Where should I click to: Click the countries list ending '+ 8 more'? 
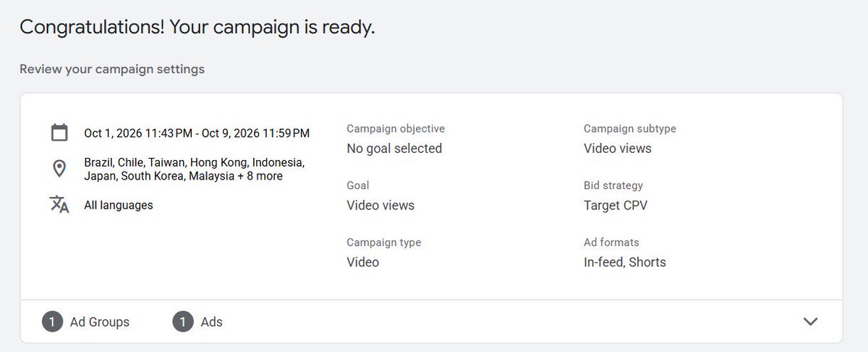194,169
